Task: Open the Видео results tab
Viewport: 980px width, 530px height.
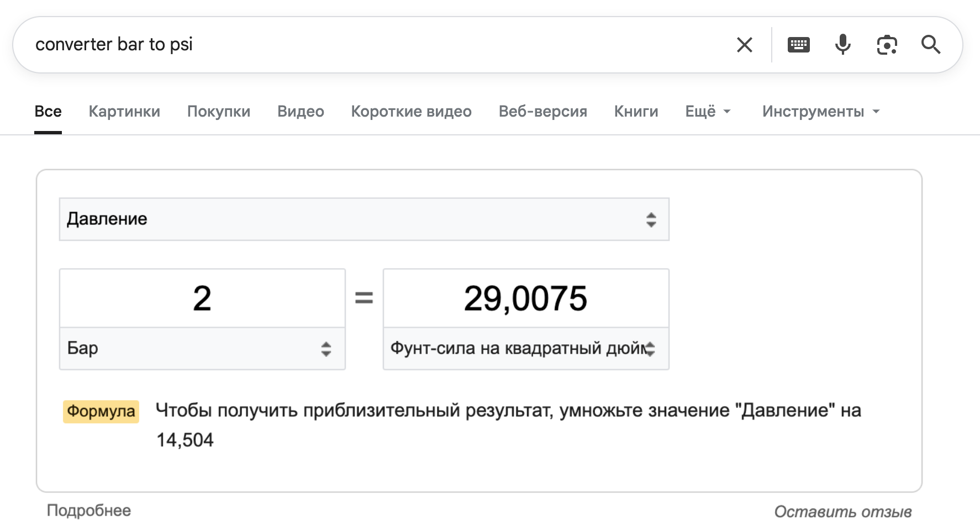Action: pos(301,111)
